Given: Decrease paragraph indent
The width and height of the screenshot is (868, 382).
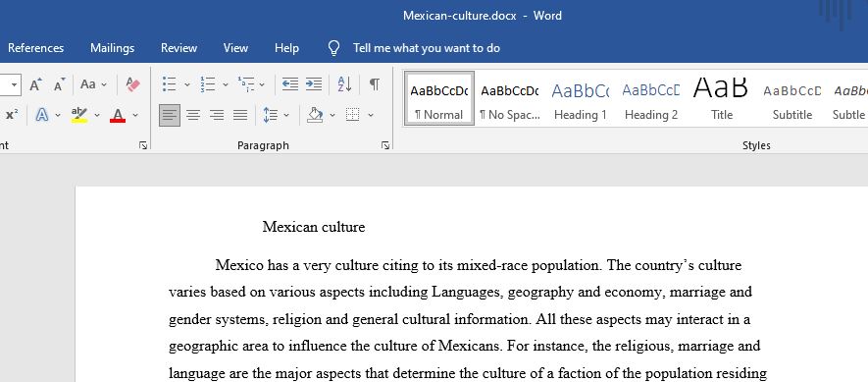Looking at the screenshot, I should click(x=290, y=84).
